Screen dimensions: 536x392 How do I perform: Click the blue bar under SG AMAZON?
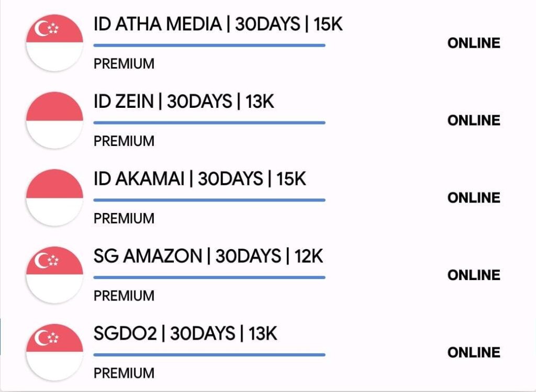point(209,277)
